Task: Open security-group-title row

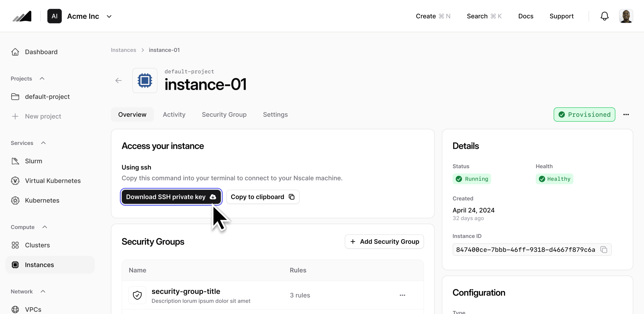Action: 273,295
